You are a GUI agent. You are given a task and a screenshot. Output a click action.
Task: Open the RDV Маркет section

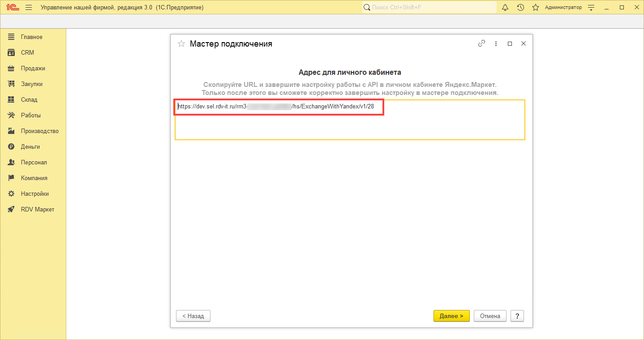(33, 210)
